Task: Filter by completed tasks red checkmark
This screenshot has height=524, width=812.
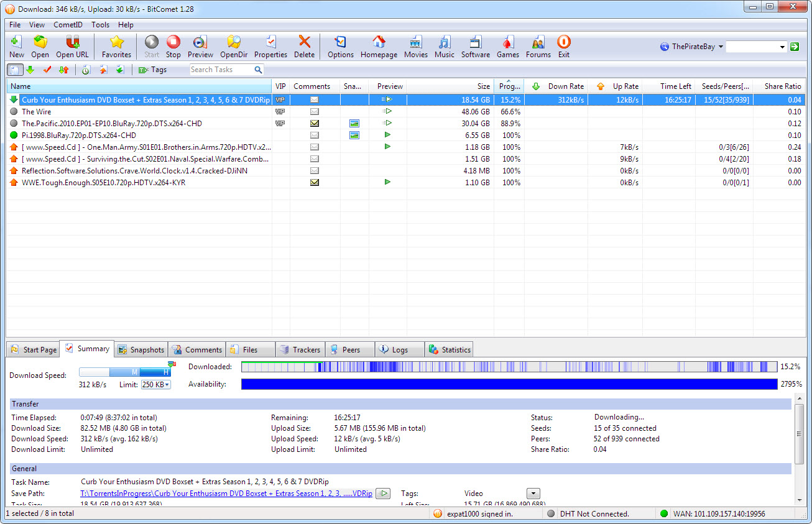Action: pyautogui.click(x=47, y=70)
